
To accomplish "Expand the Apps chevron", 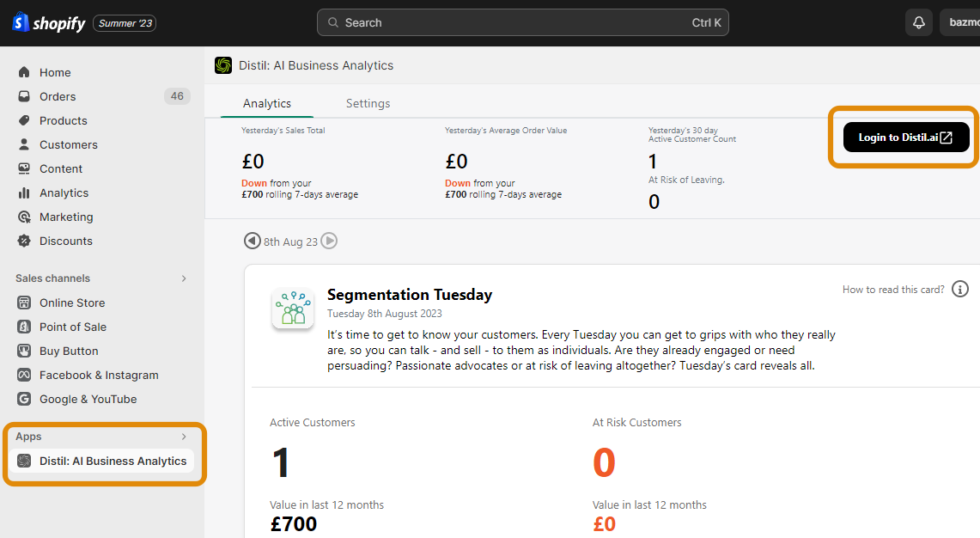I will point(184,437).
